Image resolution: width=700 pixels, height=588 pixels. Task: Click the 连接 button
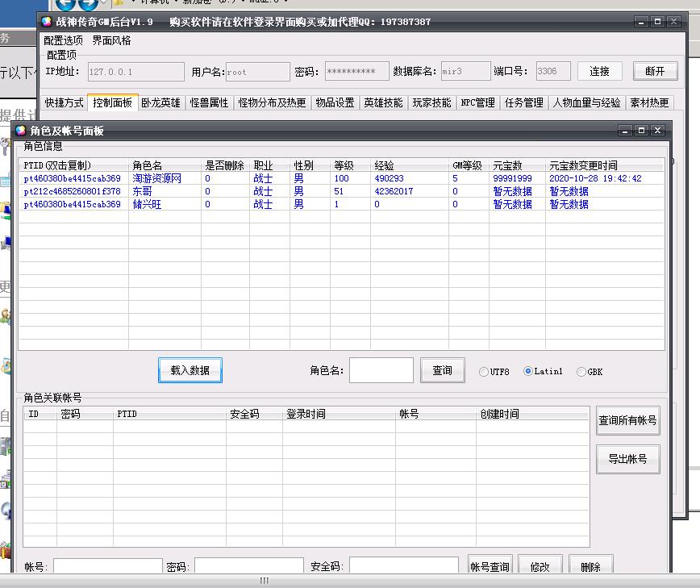tap(599, 71)
